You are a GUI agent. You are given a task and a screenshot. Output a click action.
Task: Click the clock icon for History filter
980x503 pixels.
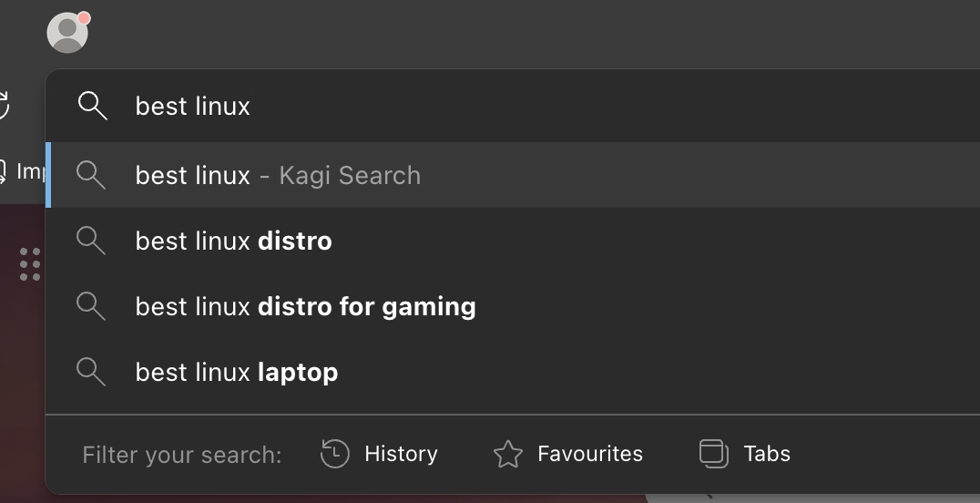point(335,454)
